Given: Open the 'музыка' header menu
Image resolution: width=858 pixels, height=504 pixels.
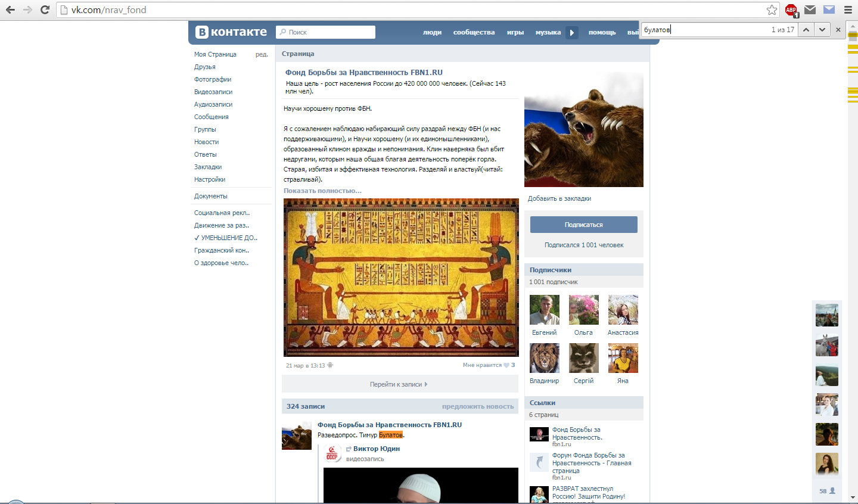Looking at the screenshot, I should [x=548, y=32].
